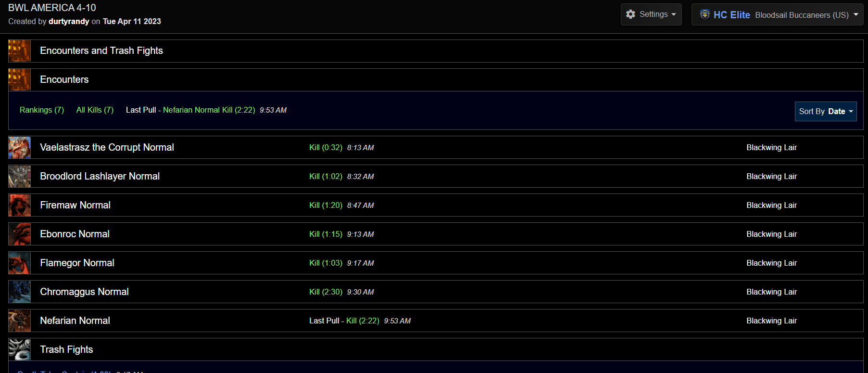Open Nefarian Normal Kill (2:22) last pull link
This screenshot has height=373, width=868.
coord(209,110)
